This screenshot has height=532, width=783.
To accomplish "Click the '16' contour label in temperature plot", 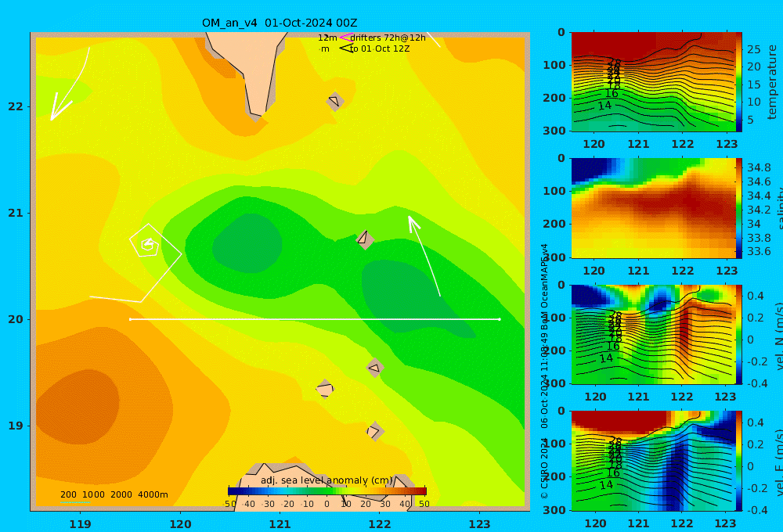I will click(612, 93).
